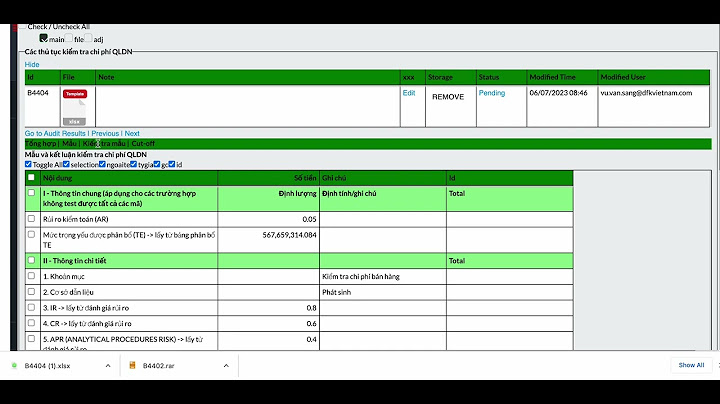Screen dimensions: 720x404
Task: Uncheck the selection column checkbox
Action: tap(66, 164)
